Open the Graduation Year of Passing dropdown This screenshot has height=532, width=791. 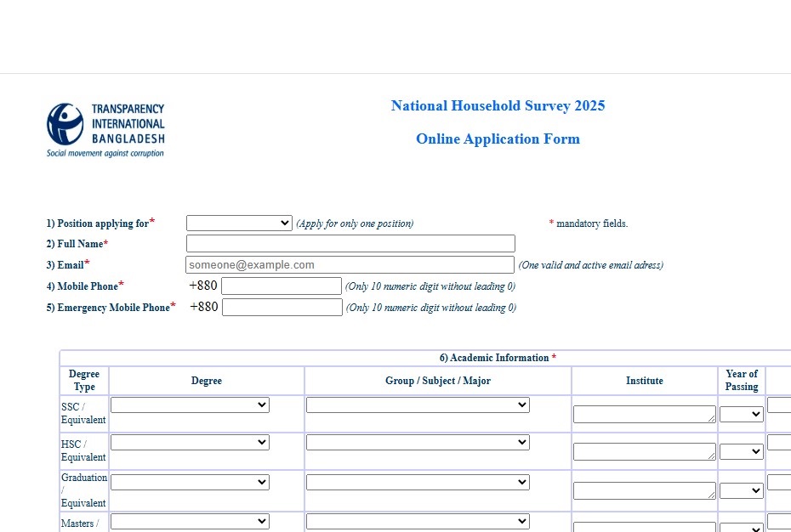click(742, 491)
